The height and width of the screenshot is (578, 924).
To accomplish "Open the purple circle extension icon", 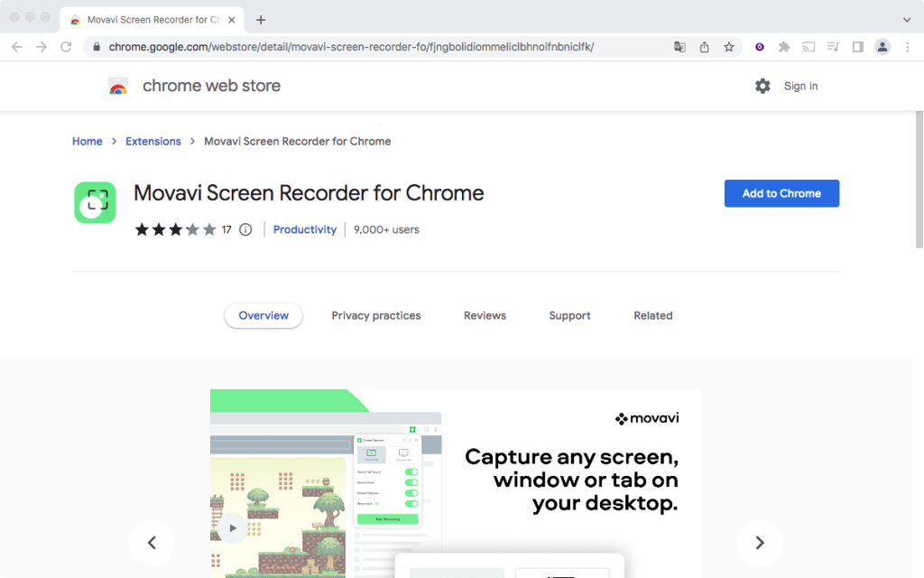I will click(760, 47).
